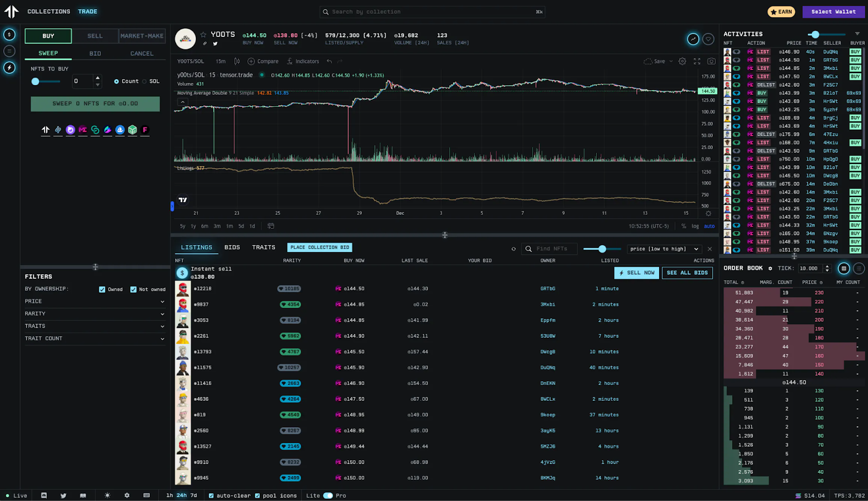Open candlestick chart type icon
868x501 pixels.
pyautogui.click(x=237, y=61)
